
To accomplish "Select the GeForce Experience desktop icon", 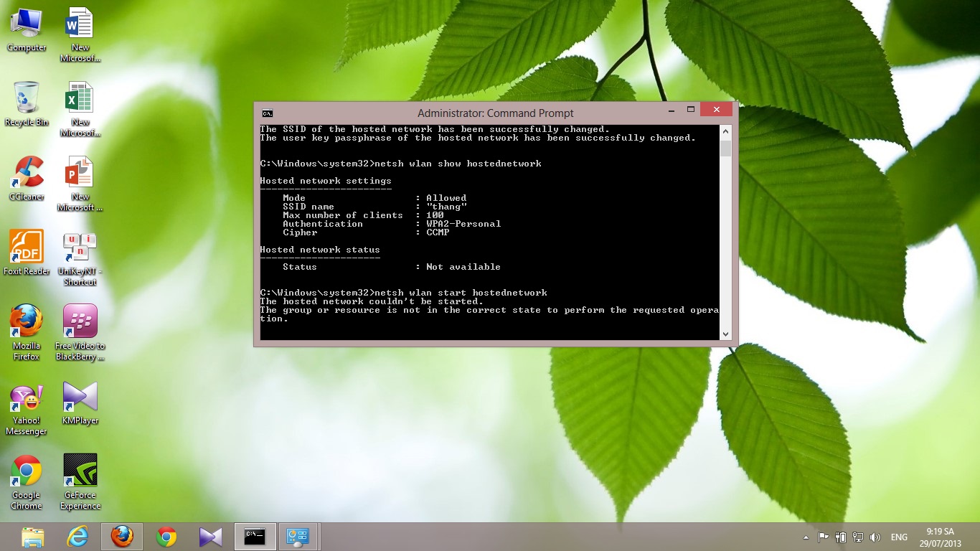I will click(80, 481).
